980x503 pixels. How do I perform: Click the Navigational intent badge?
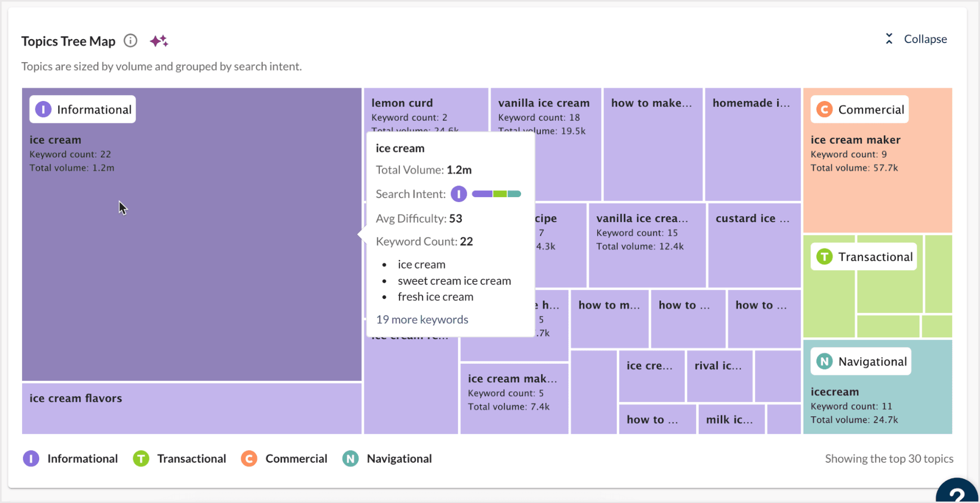point(860,361)
